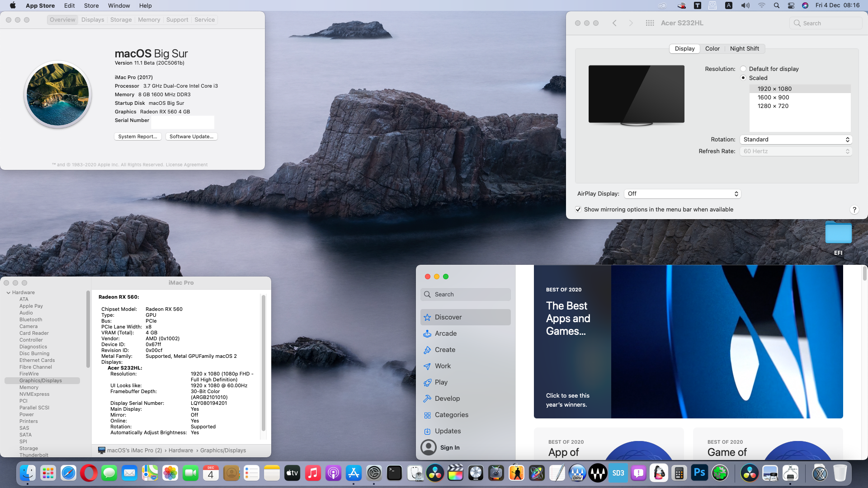Open Apple TV app in Dock
Image resolution: width=868 pixels, height=488 pixels.
click(x=292, y=473)
